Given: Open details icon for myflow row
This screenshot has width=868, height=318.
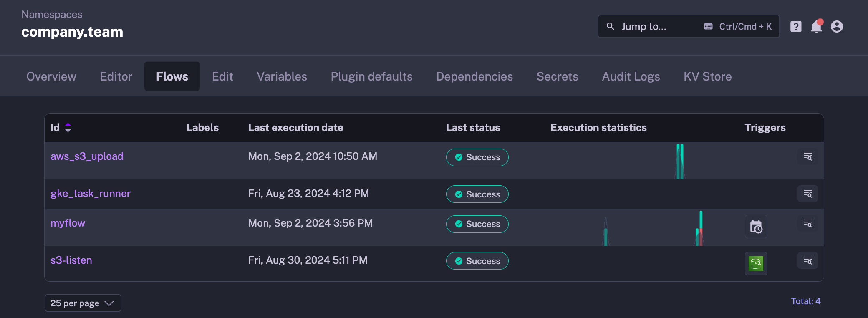Looking at the screenshot, I should [807, 224].
